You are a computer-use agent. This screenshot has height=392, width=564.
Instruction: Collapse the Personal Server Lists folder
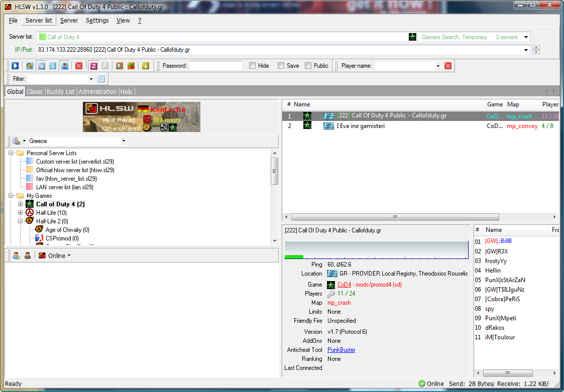11,153
